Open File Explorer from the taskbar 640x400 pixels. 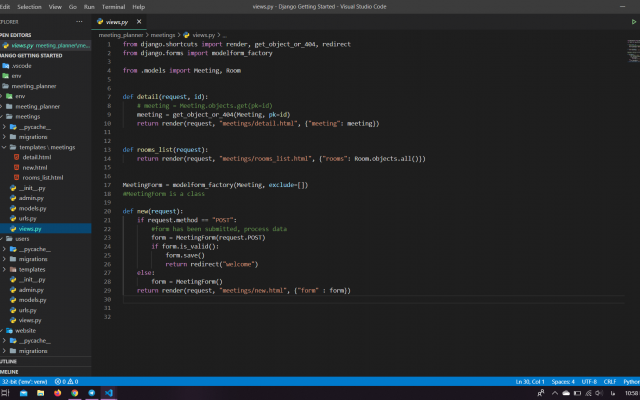coord(40,393)
